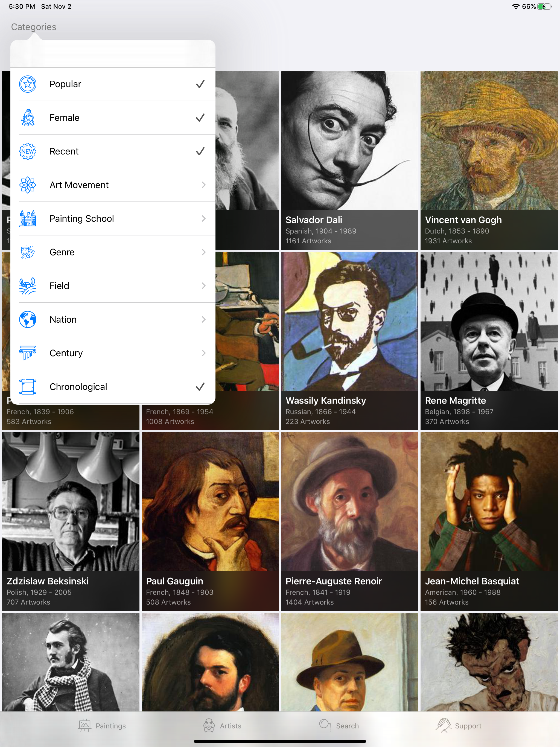The image size is (560, 747).
Task: Toggle the Chronological checkmark
Action: (x=200, y=387)
